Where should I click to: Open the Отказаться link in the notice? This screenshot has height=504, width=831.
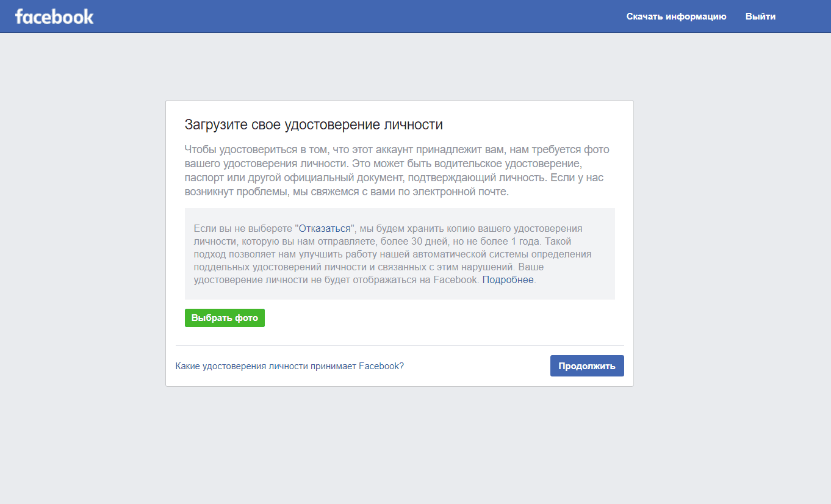(325, 229)
